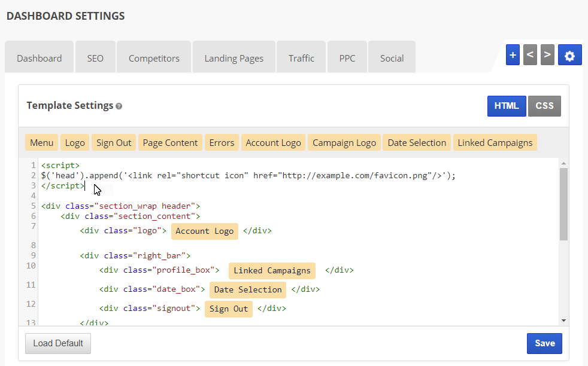The height and width of the screenshot is (366, 588).
Task: Open the gear settings icon
Action: tap(569, 55)
